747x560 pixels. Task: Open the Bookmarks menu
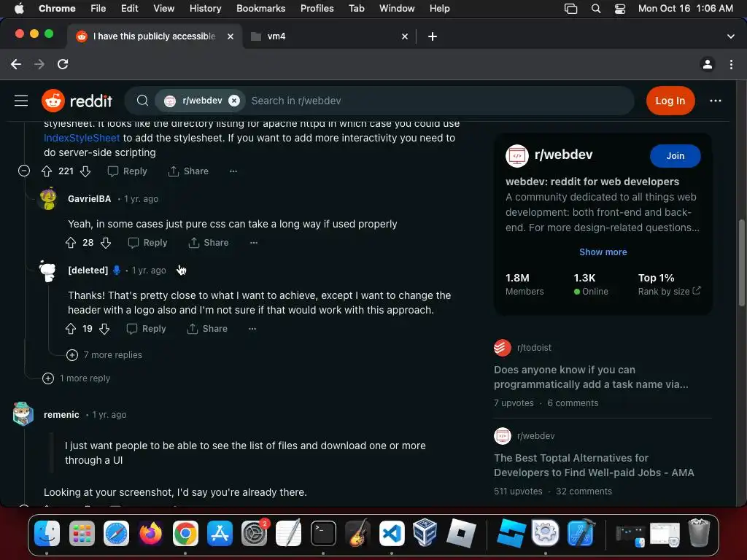[x=260, y=8]
